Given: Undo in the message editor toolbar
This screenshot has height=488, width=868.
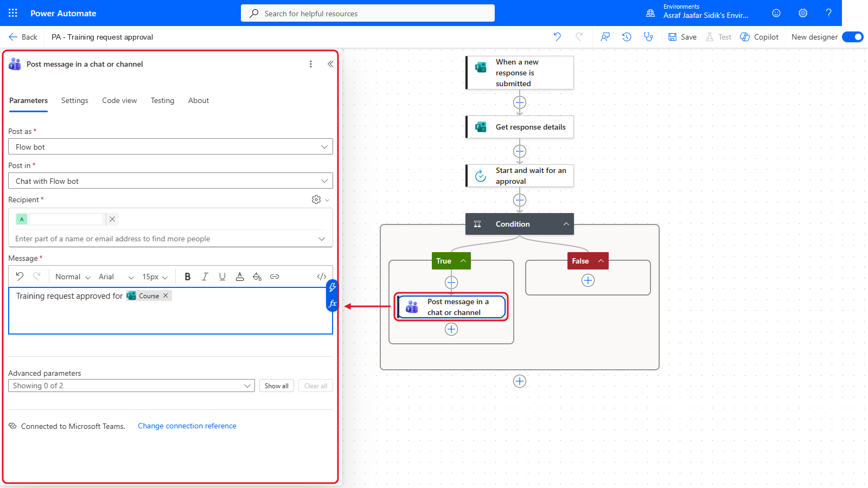Looking at the screenshot, I should (20, 277).
